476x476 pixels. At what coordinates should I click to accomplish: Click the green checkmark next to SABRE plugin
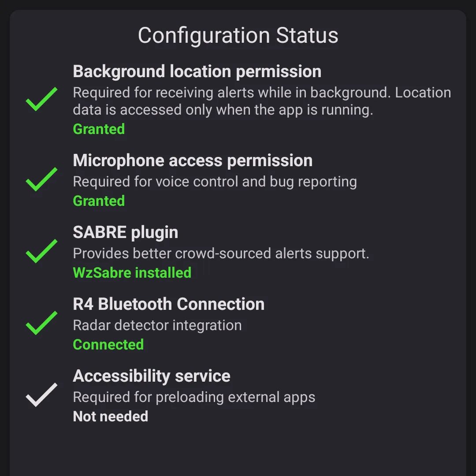point(41,251)
